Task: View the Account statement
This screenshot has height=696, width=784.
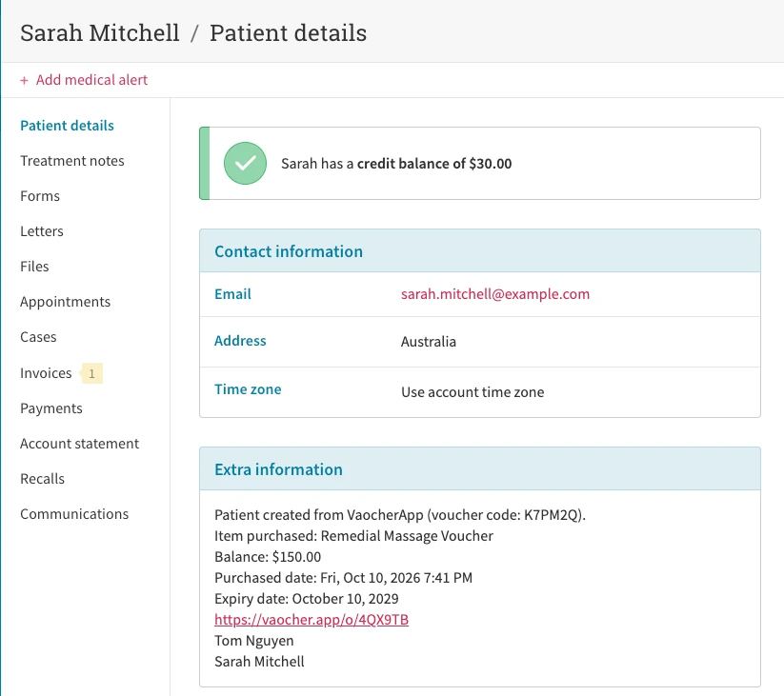Action: click(79, 444)
